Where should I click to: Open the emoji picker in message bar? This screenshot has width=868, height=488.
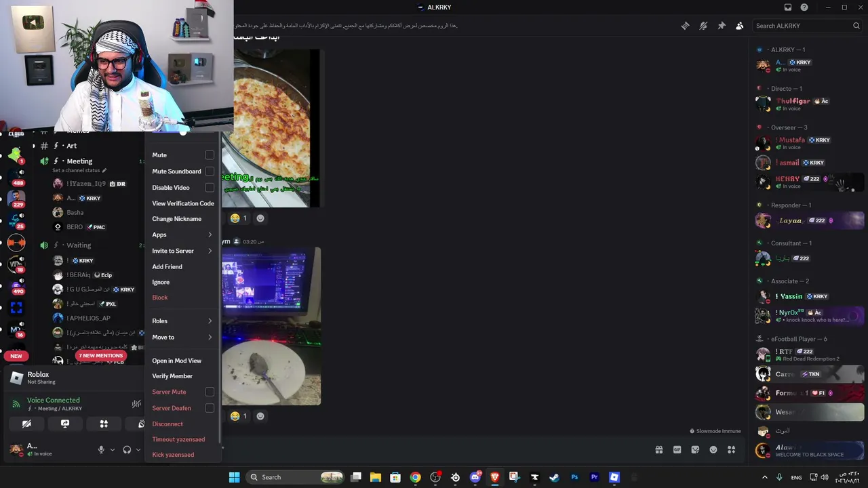click(x=713, y=449)
